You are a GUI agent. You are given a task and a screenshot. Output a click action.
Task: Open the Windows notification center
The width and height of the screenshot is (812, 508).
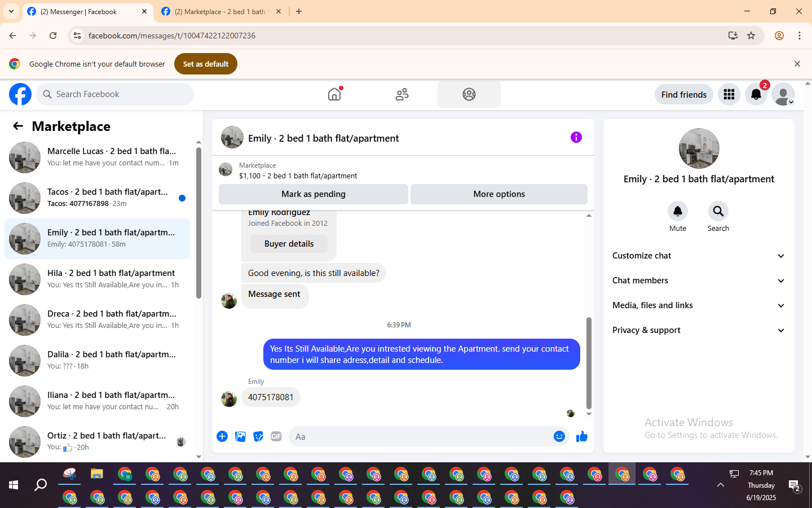795,485
